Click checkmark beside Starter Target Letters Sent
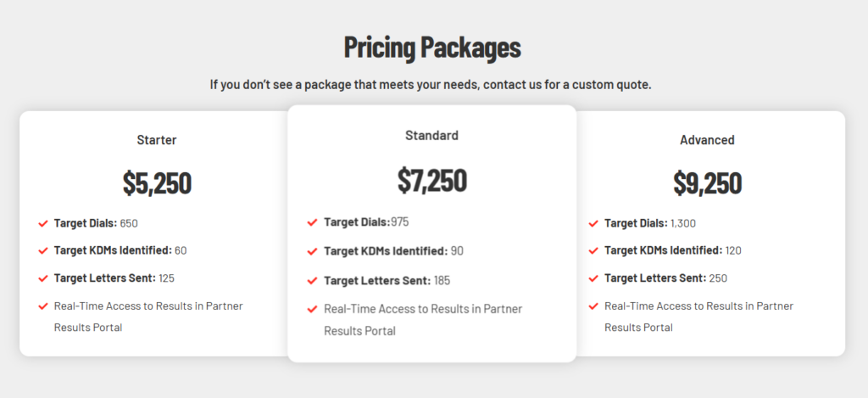Image resolution: width=868 pixels, height=398 pixels. [42, 278]
